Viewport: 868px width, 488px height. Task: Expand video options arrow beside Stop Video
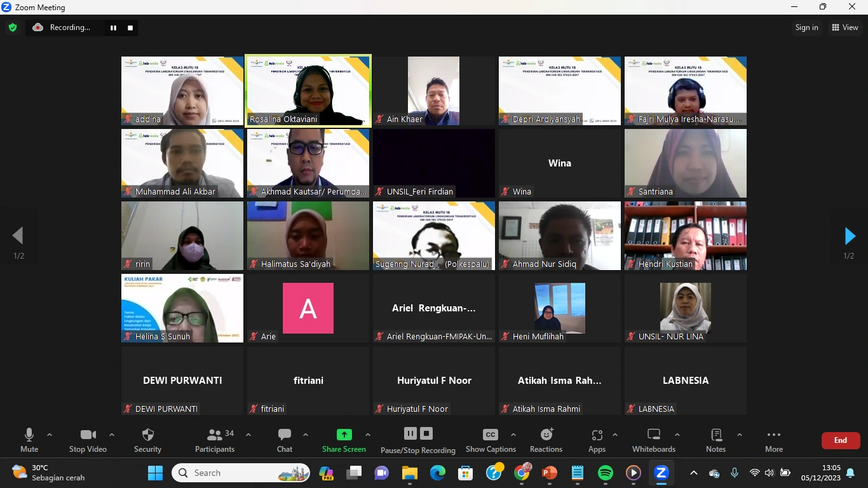click(x=112, y=435)
